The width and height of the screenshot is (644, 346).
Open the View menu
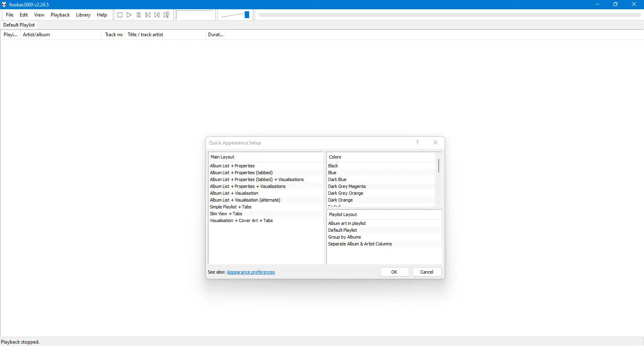point(39,15)
